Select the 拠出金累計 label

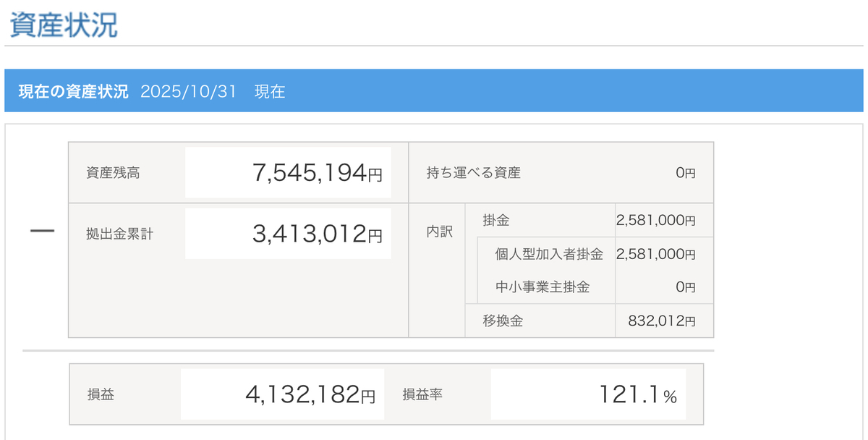[119, 234]
